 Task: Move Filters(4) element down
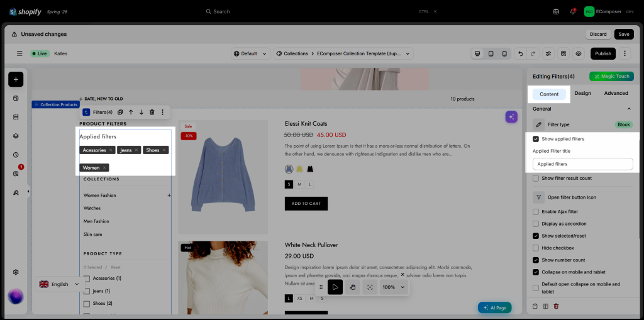click(x=142, y=112)
